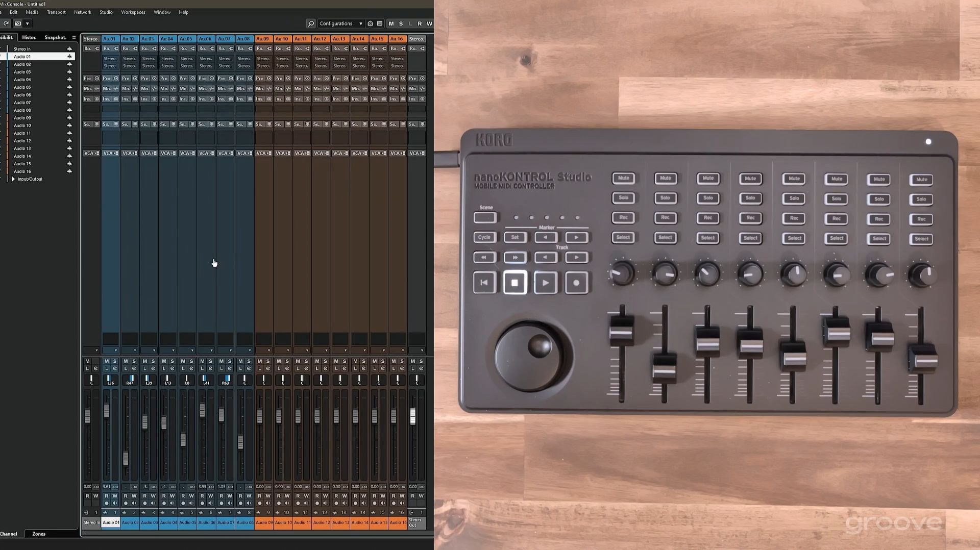Switch to the History tab
Viewport: 980px width, 550px height.
tap(29, 37)
